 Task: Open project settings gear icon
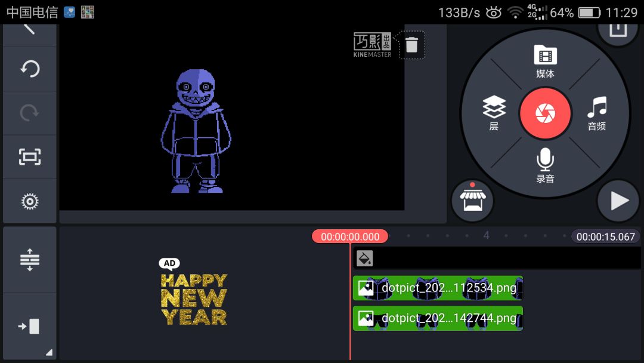tap(30, 201)
